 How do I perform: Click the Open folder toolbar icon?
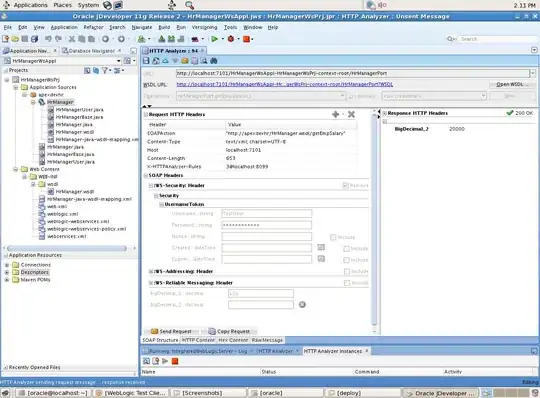[x=15, y=39]
